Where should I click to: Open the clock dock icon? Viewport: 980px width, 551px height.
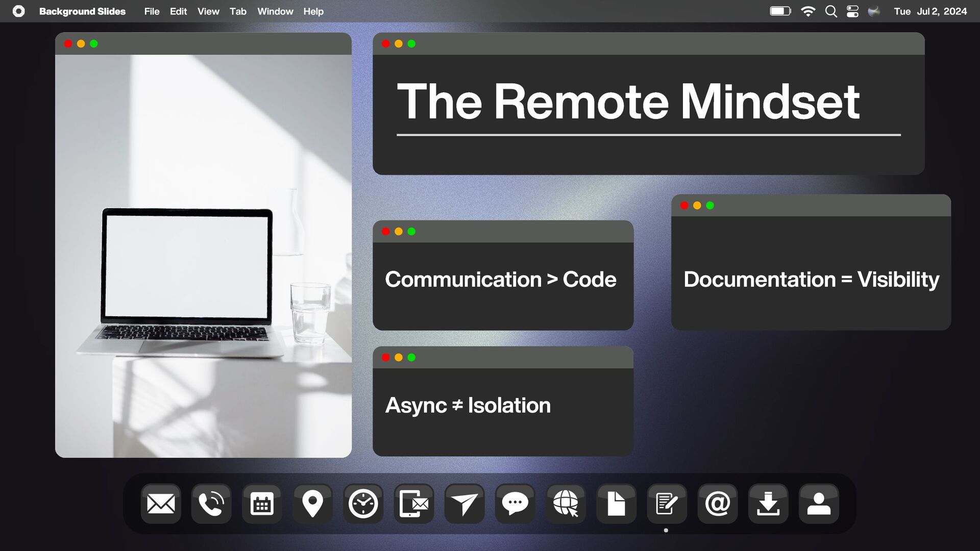coord(363,504)
